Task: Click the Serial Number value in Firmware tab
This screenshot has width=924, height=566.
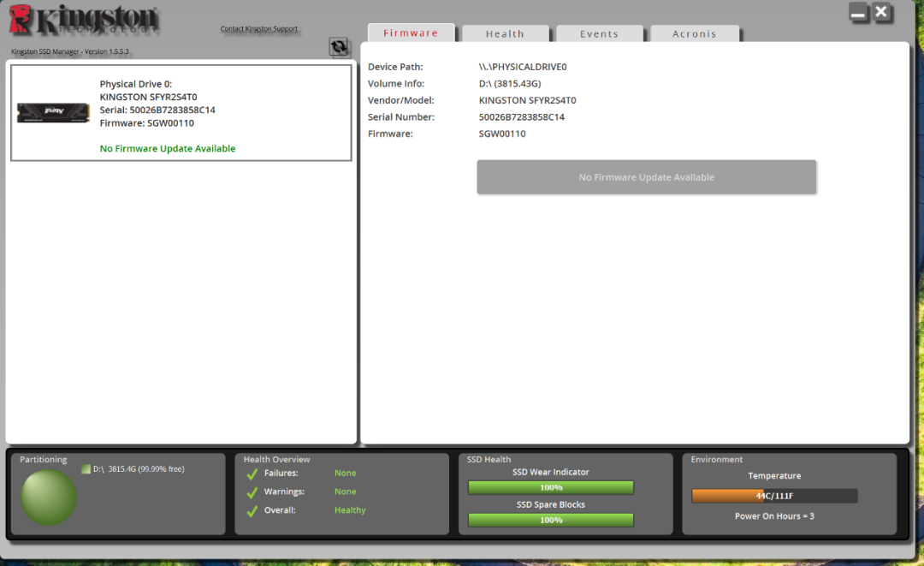Action: [522, 116]
